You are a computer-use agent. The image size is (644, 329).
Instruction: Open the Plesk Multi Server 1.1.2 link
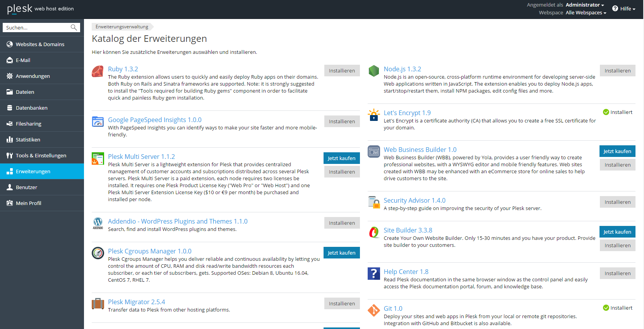(x=141, y=157)
